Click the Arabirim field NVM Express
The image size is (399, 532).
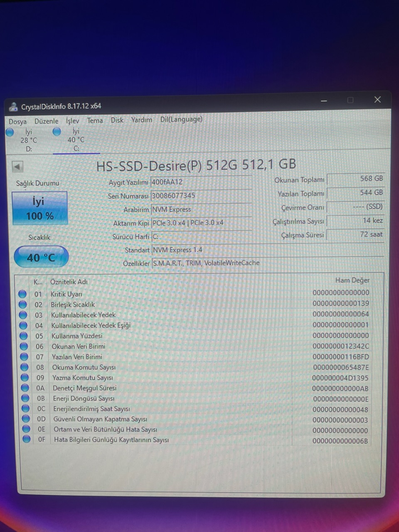coord(201,209)
